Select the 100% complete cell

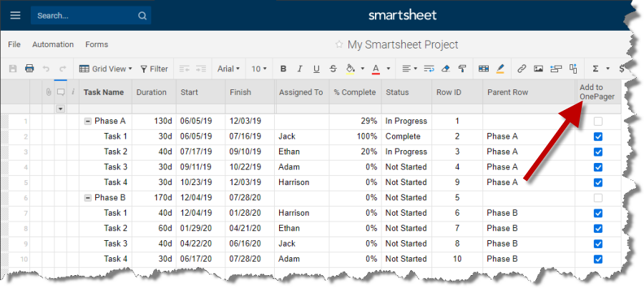coord(355,136)
